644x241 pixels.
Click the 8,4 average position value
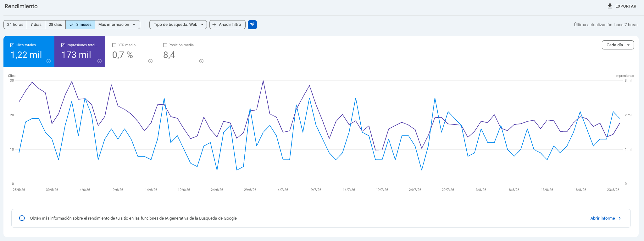pyautogui.click(x=169, y=55)
